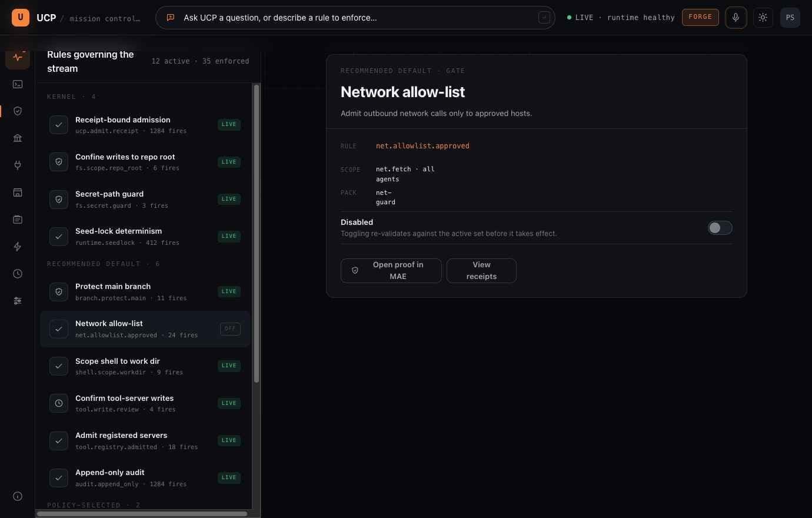
Task: Click the rules list horizontal scrollbar
Action: (x=142, y=514)
